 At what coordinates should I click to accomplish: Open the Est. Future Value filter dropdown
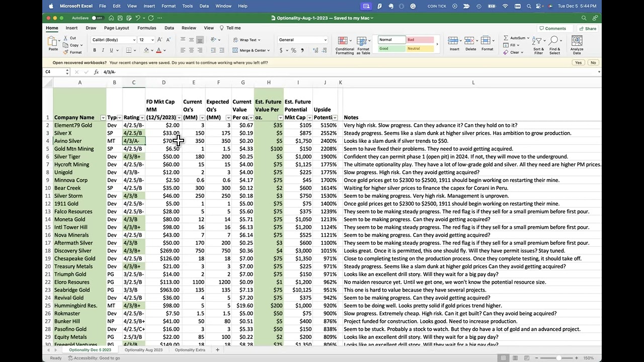coord(280,118)
